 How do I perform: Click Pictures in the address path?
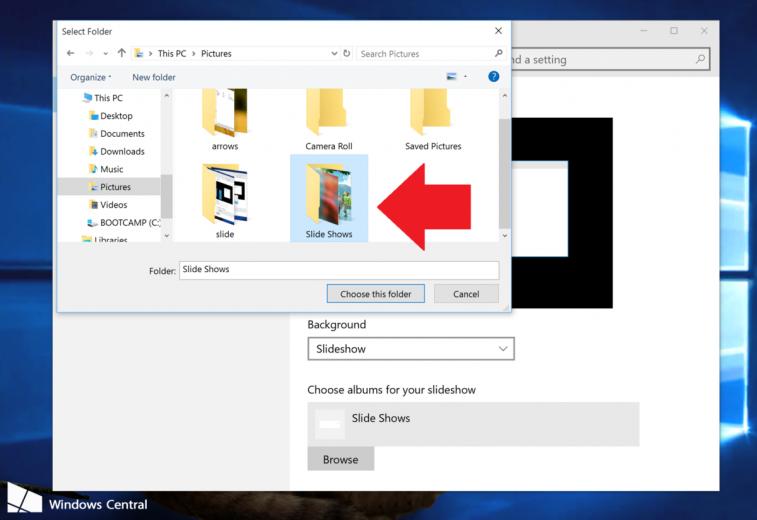216,54
